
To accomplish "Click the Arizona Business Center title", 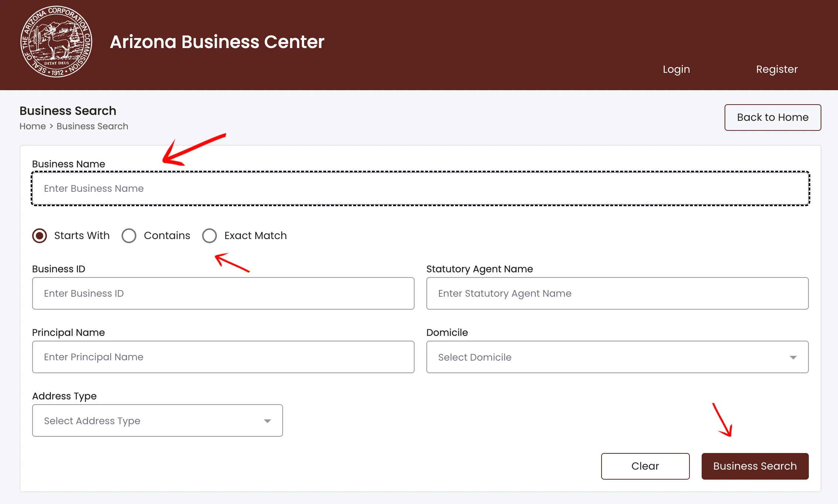I will pos(217,42).
